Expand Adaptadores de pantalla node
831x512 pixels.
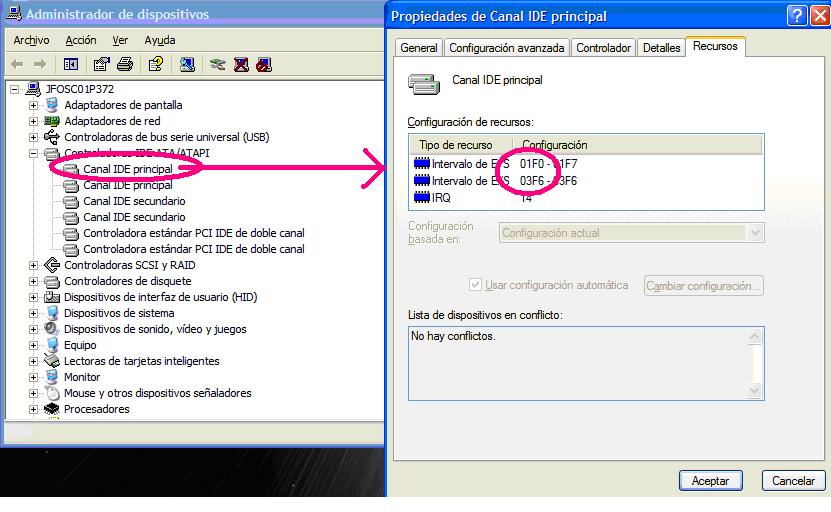[x=33, y=105]
